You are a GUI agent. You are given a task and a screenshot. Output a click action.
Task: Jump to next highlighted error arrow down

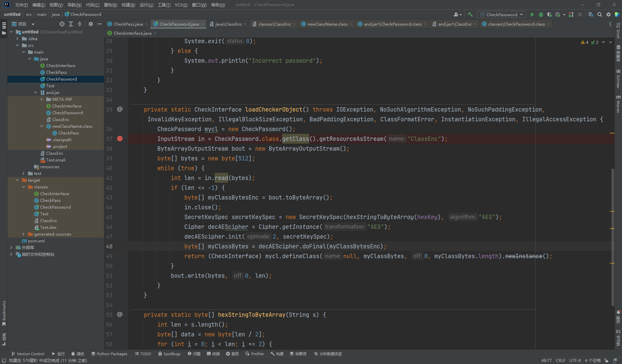[x=611, y=42]
